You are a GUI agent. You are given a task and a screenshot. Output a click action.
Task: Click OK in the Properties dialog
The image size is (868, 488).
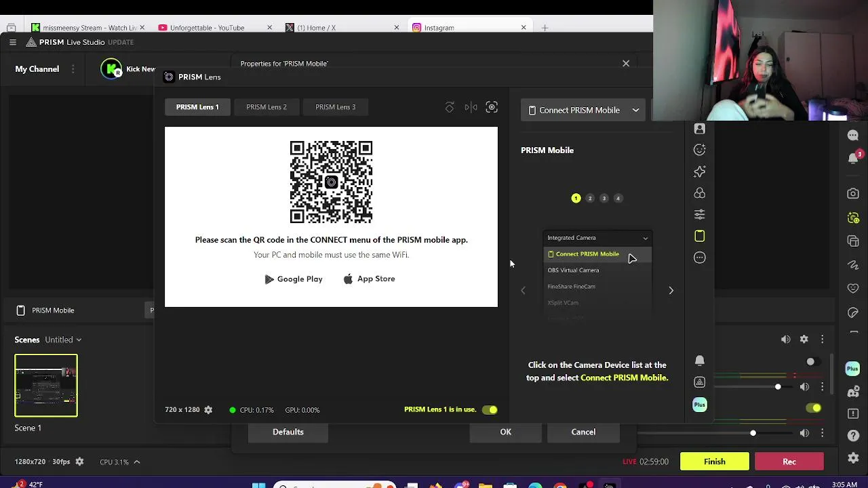click(x=506, y=432)
